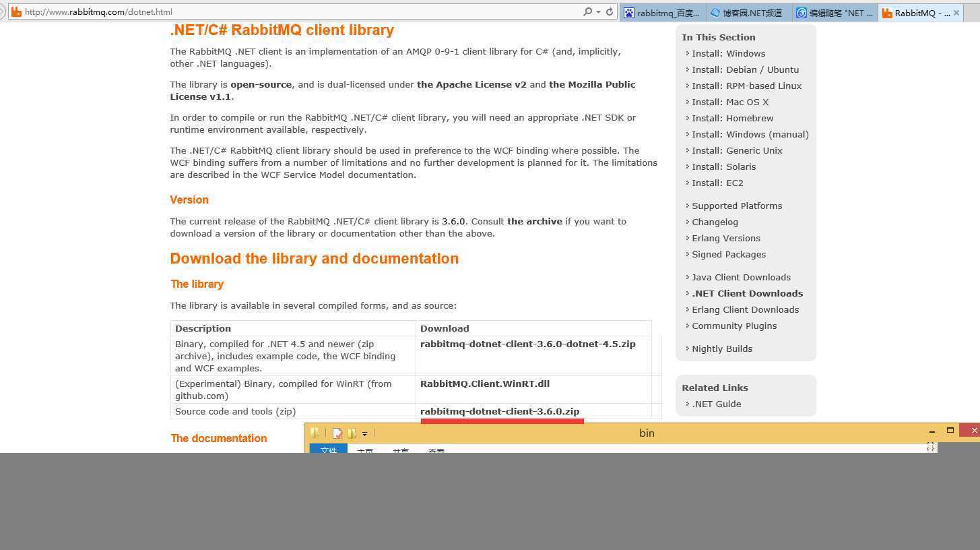
Task: Download rabbitmq-dotnet-client-3.6.0.zip source
Action: tap(499, 411)
